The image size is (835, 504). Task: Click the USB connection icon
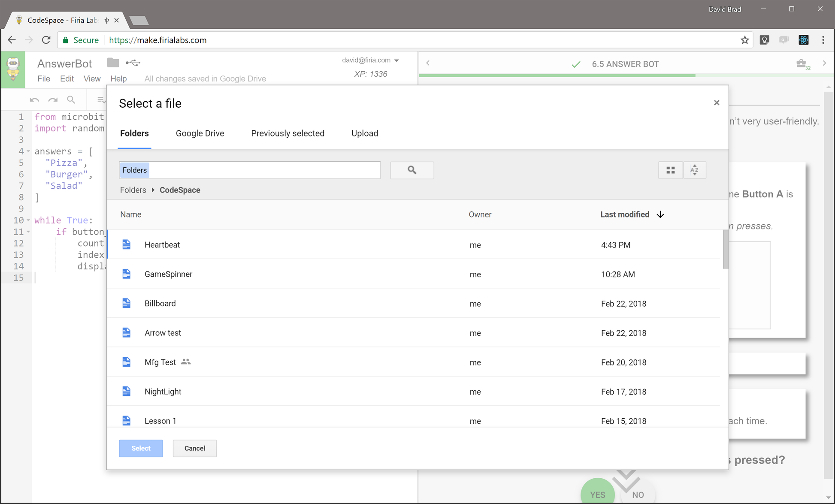133,63
